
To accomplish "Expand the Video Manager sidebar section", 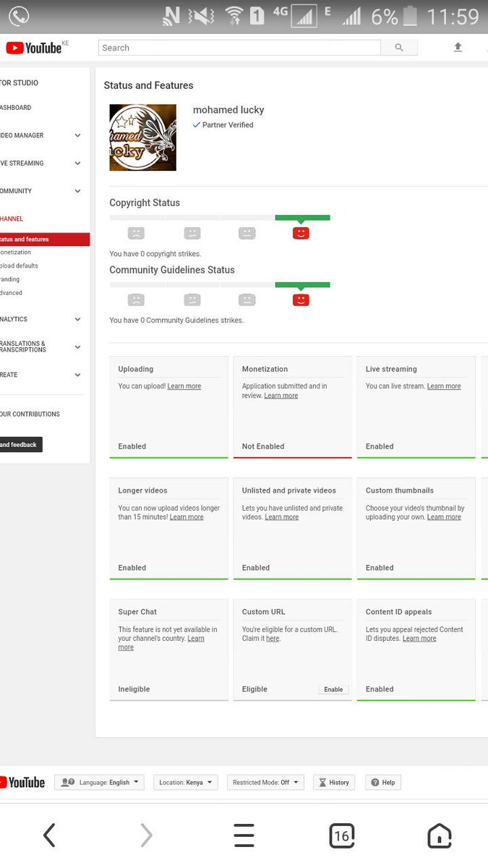I will (77, 135).
